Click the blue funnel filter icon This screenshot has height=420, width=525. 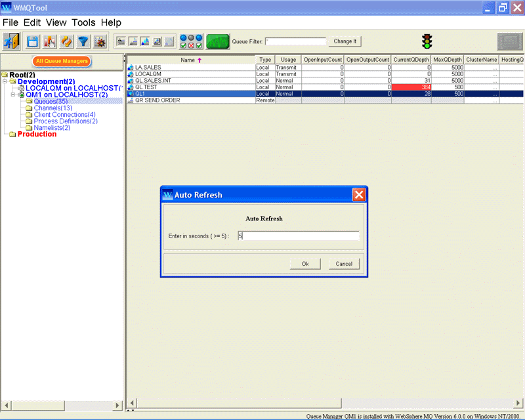[x=83, y=41]
